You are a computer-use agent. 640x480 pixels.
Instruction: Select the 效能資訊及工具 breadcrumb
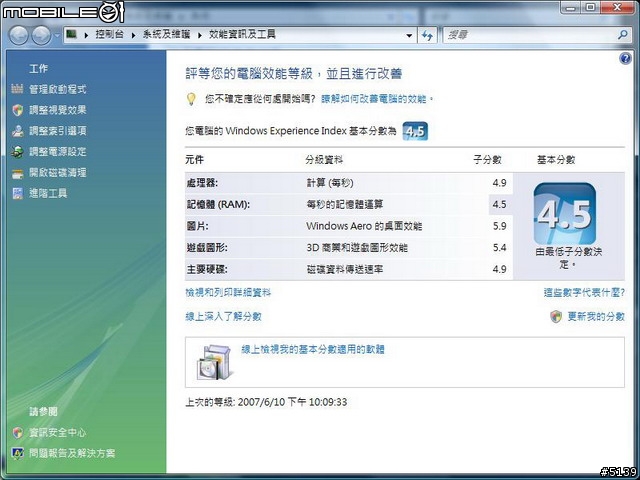(x=242, y=34)
